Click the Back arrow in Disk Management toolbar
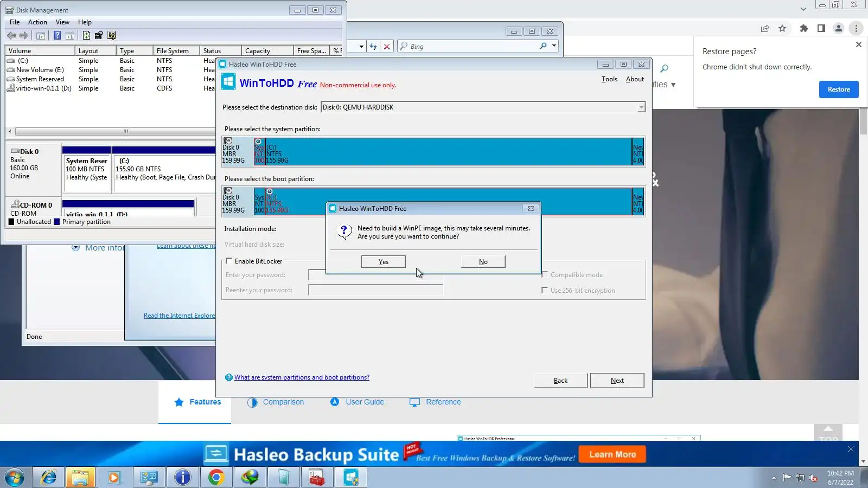 [x=11, y=36]
